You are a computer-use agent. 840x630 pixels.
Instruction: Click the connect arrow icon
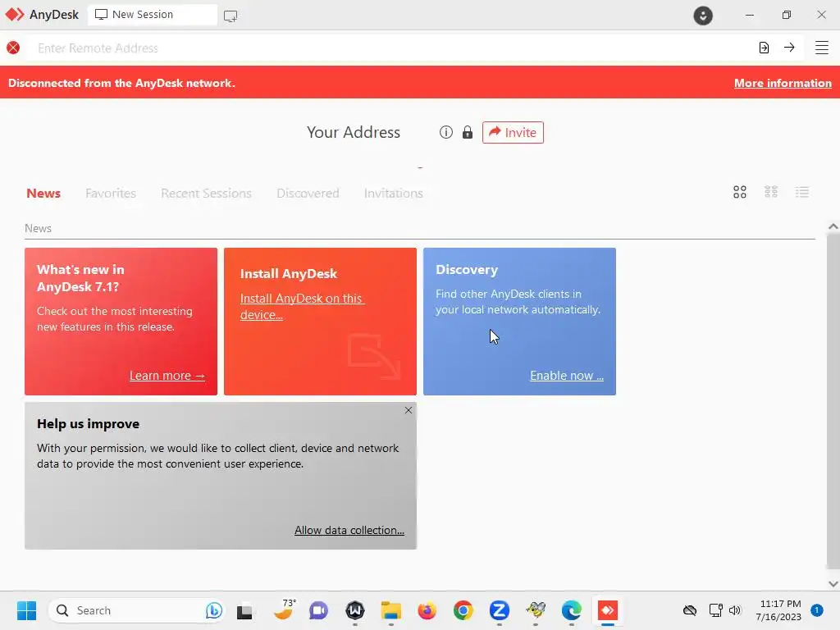pyautogui.click(x=789, y=48)
